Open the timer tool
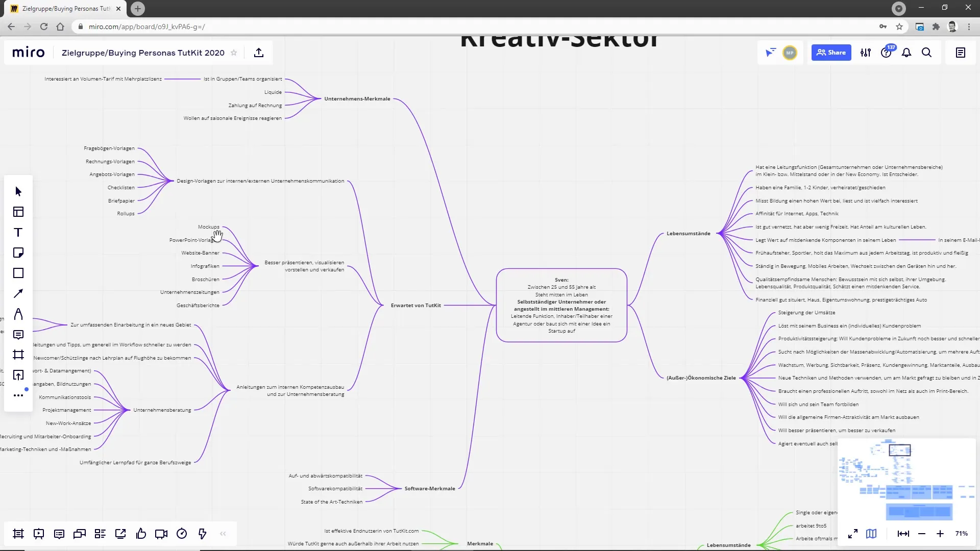 point(182,534)
